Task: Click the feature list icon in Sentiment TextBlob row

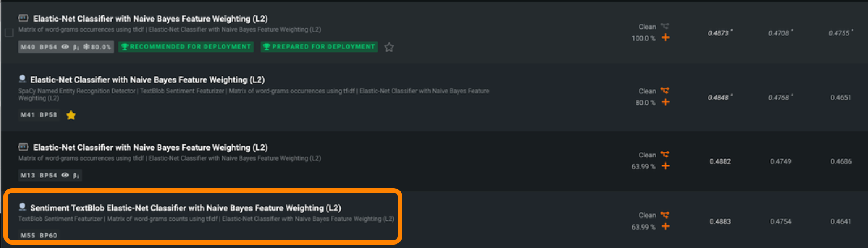Action: coord(665,215)
